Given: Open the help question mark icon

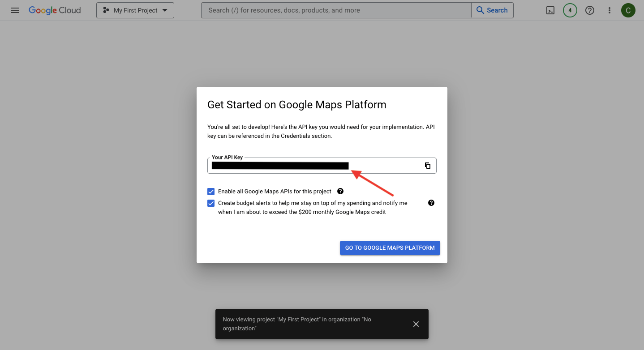Looking at the screenshot, I should [590, 10].
